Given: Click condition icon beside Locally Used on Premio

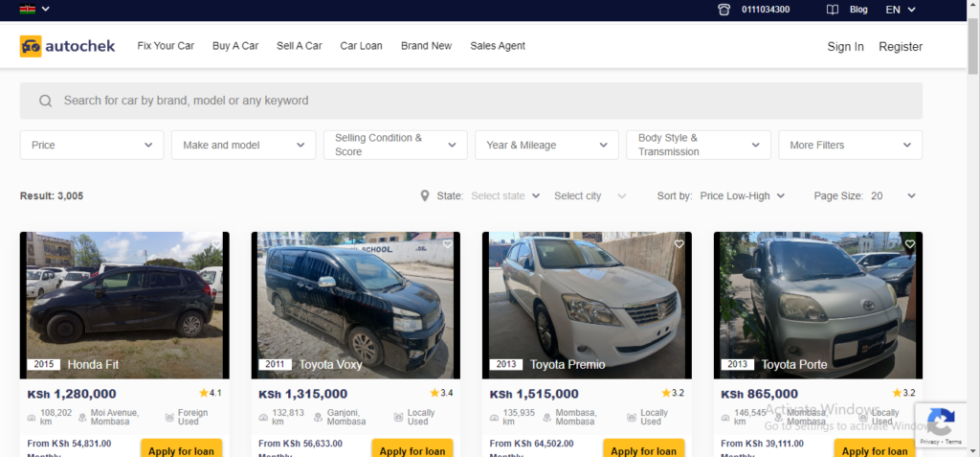Looking at the screenshot, I should (632, 418).
